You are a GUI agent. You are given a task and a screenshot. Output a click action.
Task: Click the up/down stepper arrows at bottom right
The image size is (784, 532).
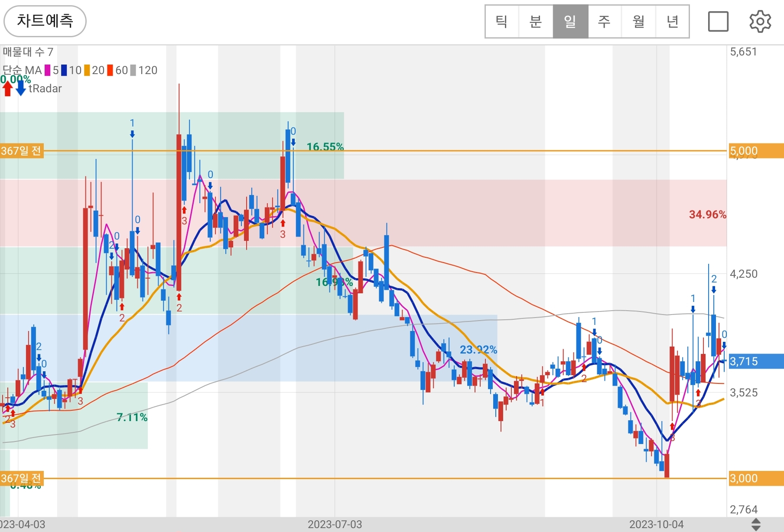pyautogui.click(x=756, y=524)
